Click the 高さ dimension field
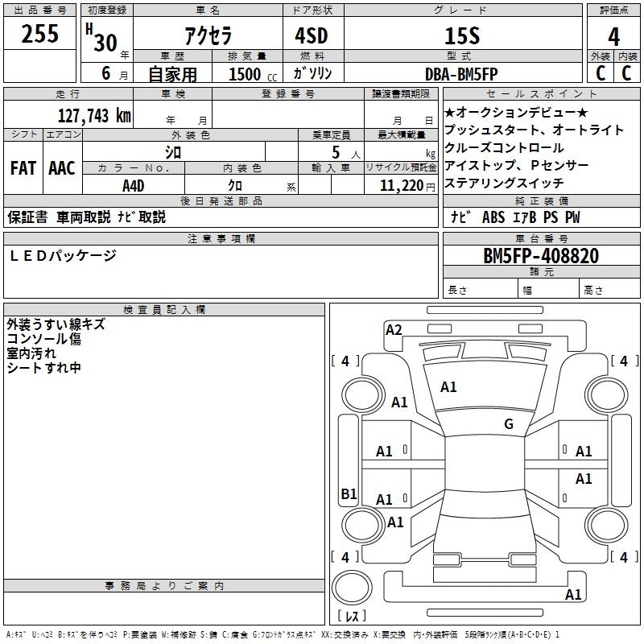 click(x=609, y=290)
